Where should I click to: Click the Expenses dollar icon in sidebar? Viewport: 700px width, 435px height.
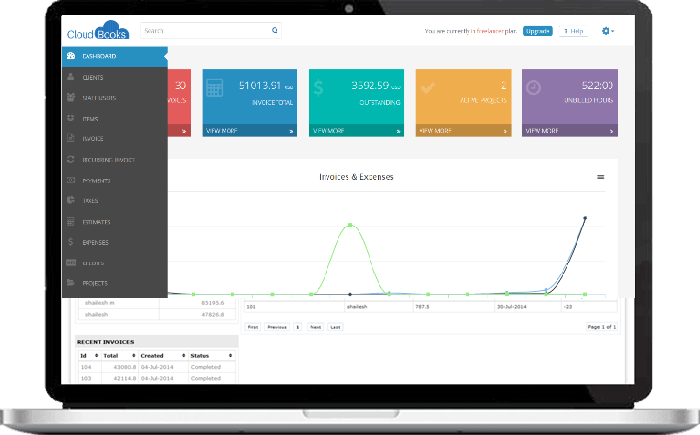tap(70, 242)
